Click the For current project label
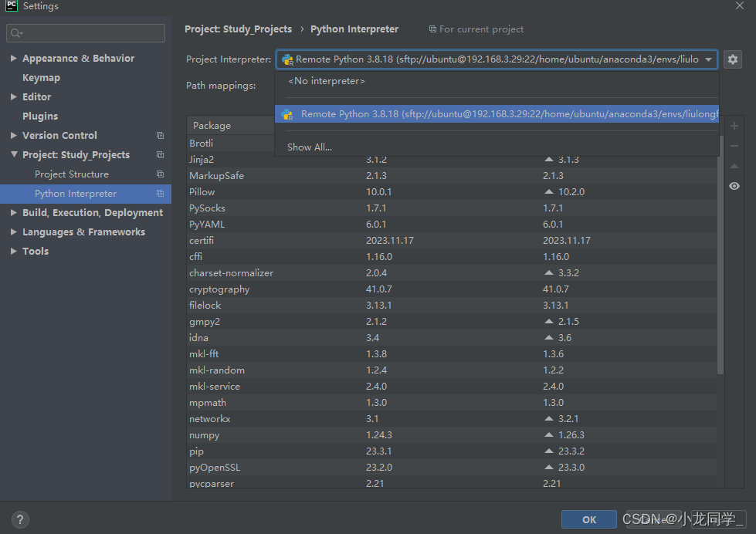Screen dimensions: 756x534 click(481, 29)
